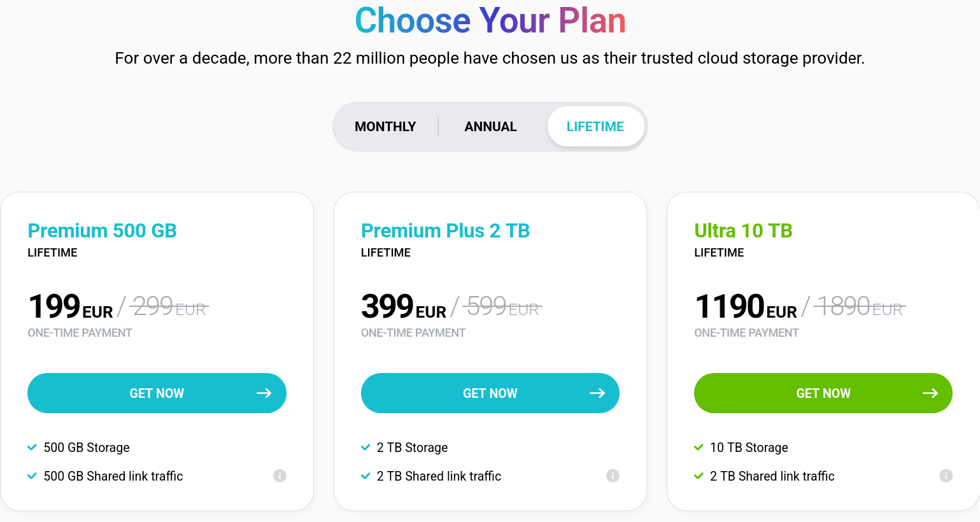This screenshot has width=980, height=522.
Task: Click checkmark next to 500 GB Storage
Action: coord(32,448)
